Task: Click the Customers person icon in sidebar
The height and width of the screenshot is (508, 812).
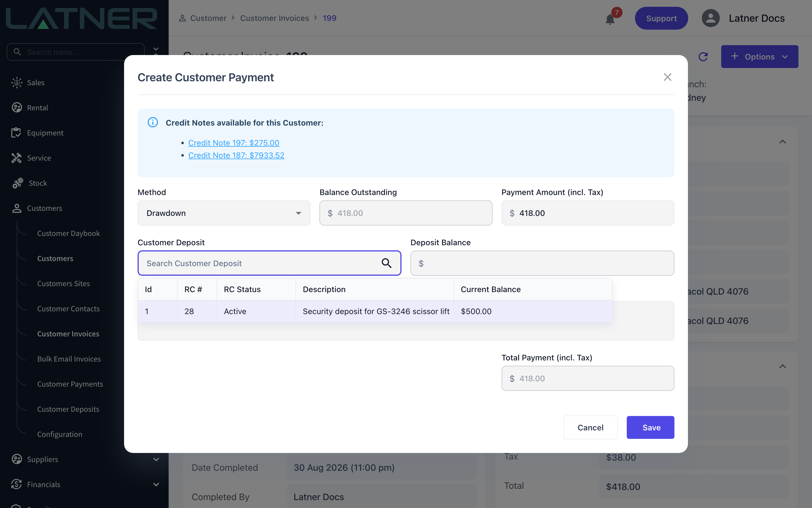Action: pyautogui.click(x=17, y=208)
